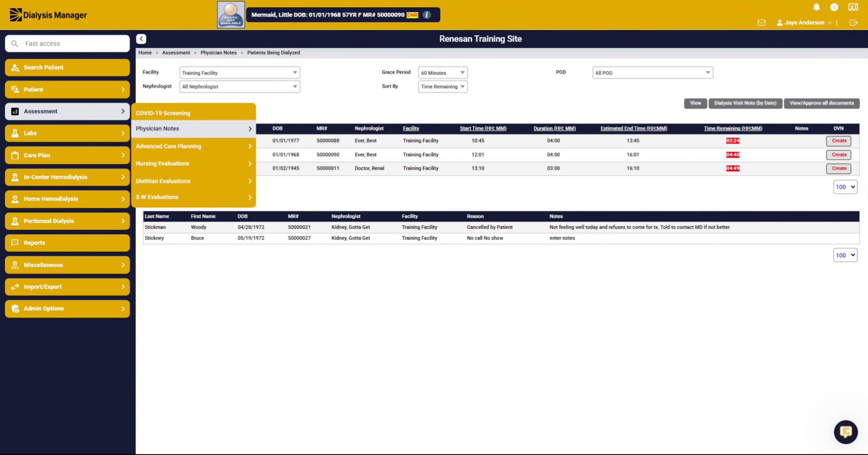The image size is (868, 455).
Task: Select COVID-19 Screening submenu item
Action: 193,113
